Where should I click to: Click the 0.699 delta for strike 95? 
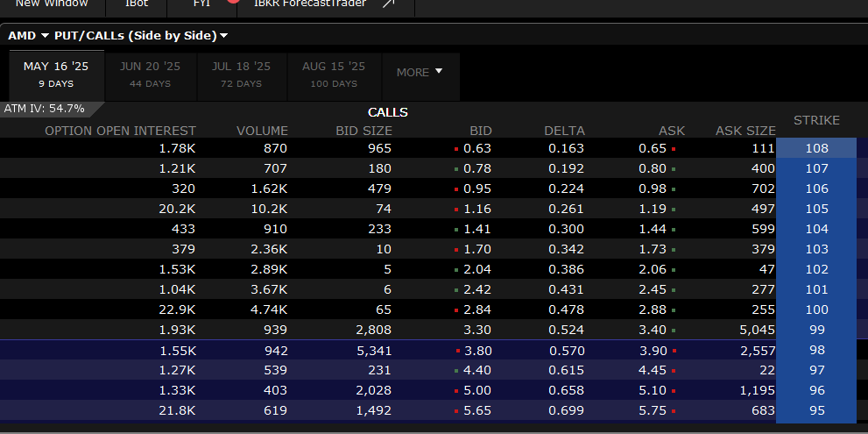[x=567, y=410]
